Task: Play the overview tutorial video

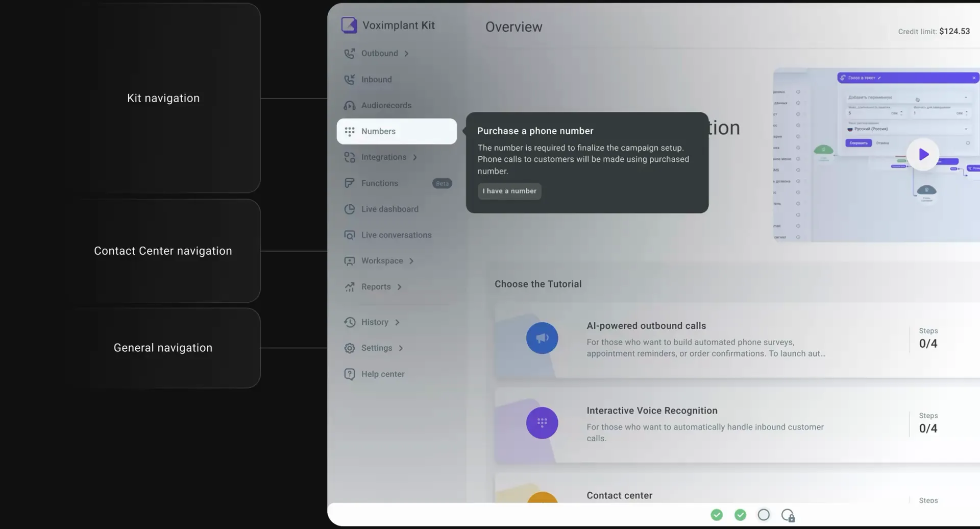Action: click(x=923, y=154)
